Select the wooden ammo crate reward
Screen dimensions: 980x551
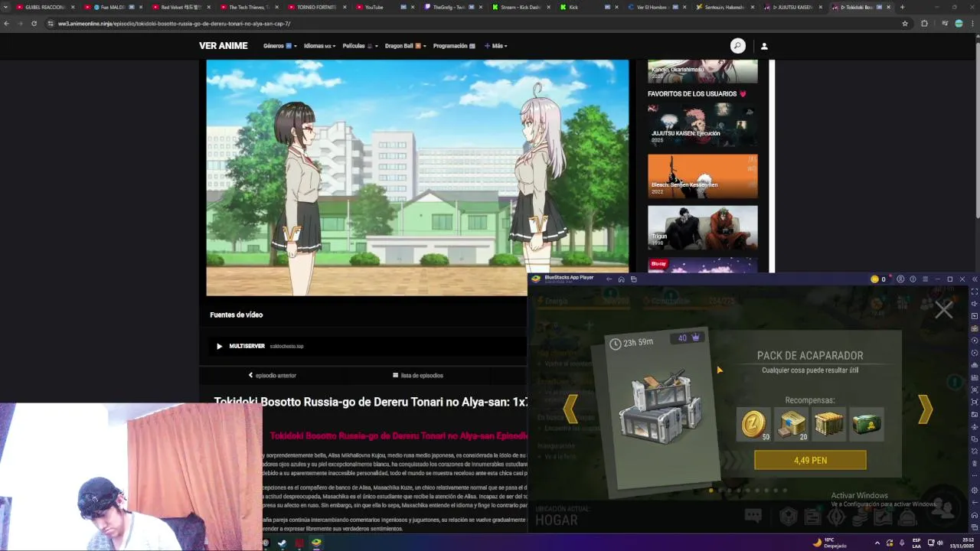(829, 424)
